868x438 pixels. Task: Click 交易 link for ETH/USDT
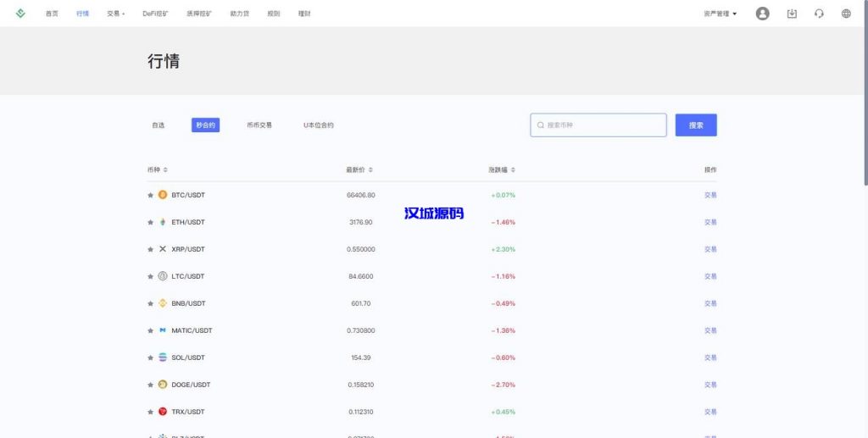click(710, 222)
